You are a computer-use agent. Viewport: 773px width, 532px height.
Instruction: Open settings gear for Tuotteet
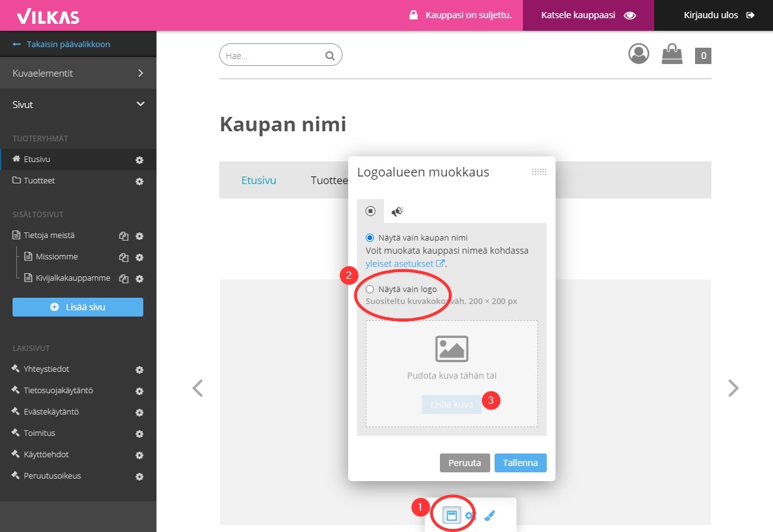pyautogui.click(x=140, y=182)
